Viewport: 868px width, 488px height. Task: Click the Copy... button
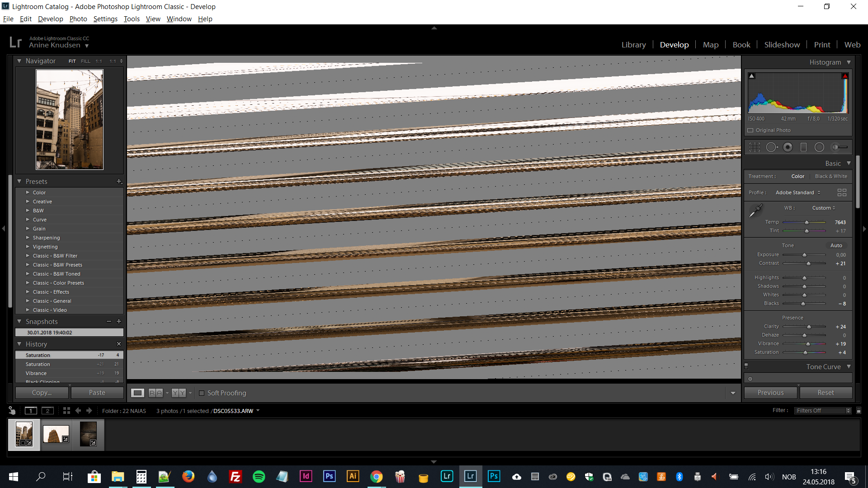pos(42,393)
